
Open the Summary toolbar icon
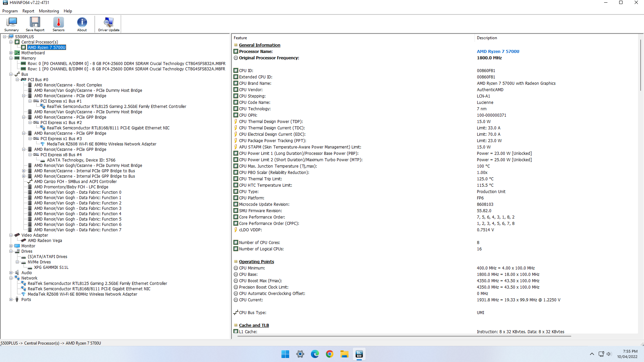[11, 24]
